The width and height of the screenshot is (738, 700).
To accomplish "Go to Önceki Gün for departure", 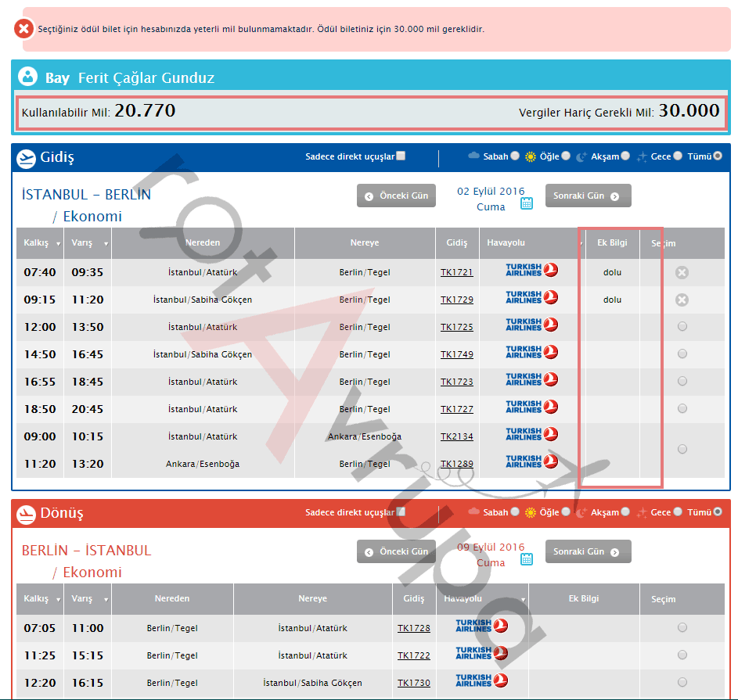I will click(396, 196).
